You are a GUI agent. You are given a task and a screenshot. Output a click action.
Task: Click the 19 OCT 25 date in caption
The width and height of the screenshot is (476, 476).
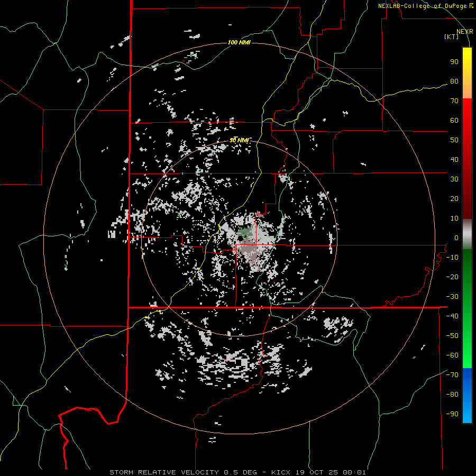pos(317,472)
